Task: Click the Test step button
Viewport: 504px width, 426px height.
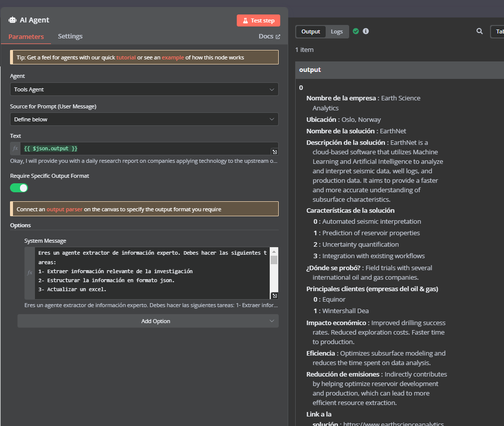Action: click(x=258, y=20)
